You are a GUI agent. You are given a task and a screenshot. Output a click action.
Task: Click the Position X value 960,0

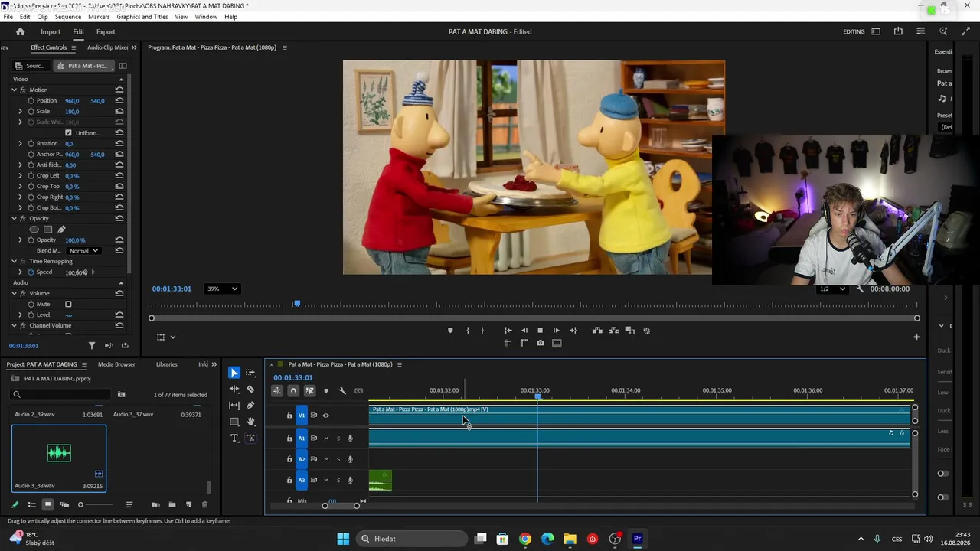pyautogui.click(x=72, y=101)
